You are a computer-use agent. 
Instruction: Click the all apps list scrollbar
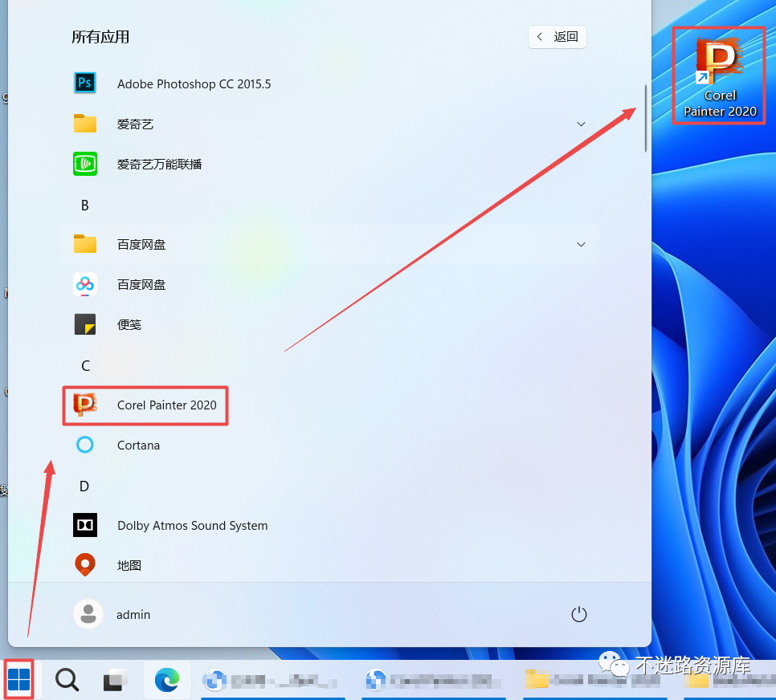[646, 118]
